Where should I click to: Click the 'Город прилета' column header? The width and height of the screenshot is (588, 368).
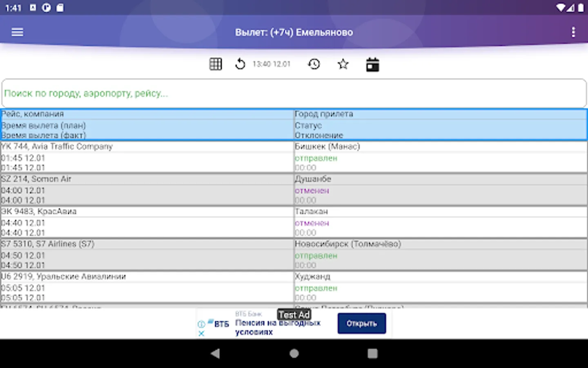[324, 114]
